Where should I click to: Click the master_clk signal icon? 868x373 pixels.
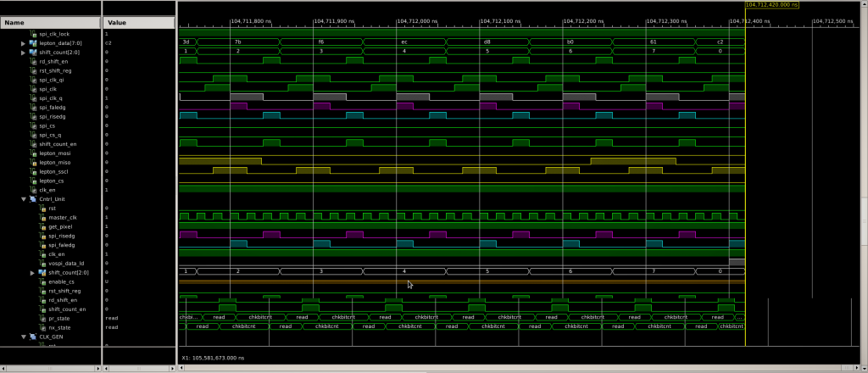click(42, 218)
